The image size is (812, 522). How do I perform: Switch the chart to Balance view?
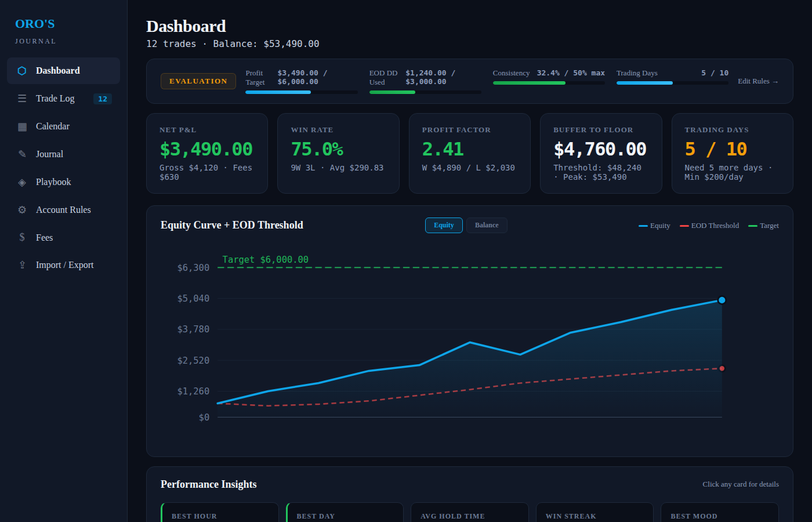[487, 225]
